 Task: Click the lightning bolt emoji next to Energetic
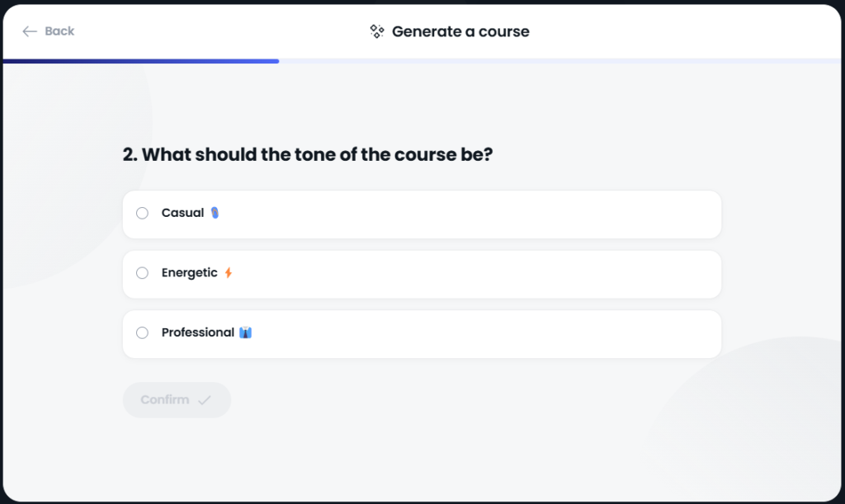coord(229,272)
